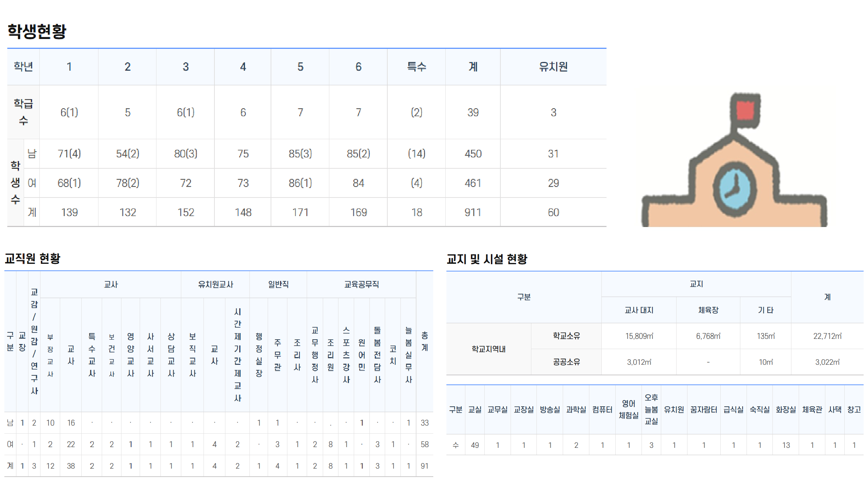
Task: Click the 학급수 row label
Action: point(23,112)
